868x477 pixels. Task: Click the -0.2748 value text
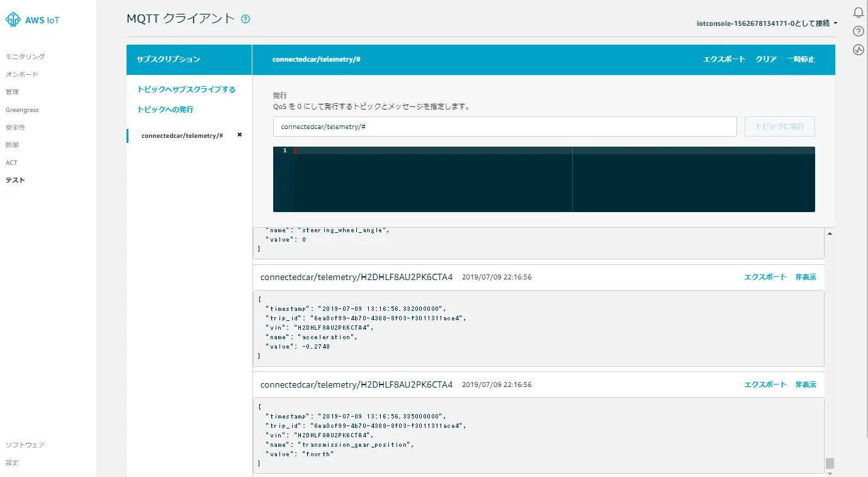click(316, 347)
